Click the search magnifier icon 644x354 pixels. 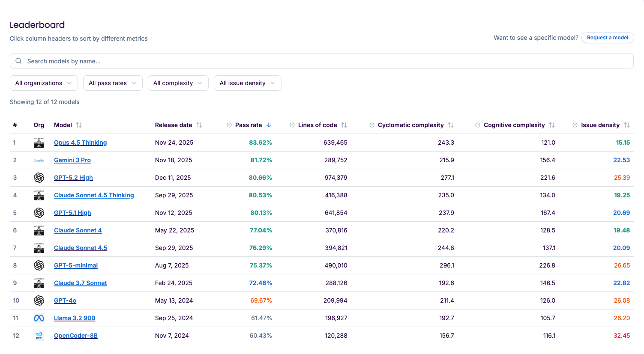pyautogui.click(x=18, y=61)
